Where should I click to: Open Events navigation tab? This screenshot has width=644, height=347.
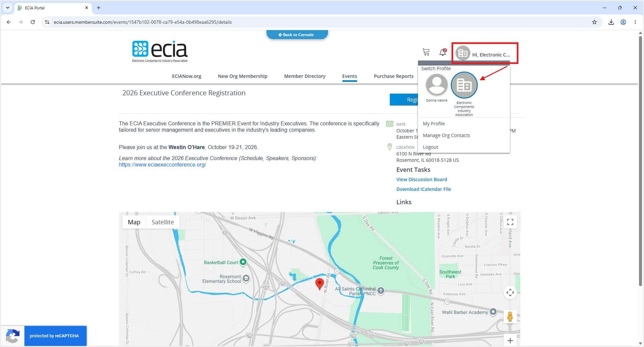point(349,76)
